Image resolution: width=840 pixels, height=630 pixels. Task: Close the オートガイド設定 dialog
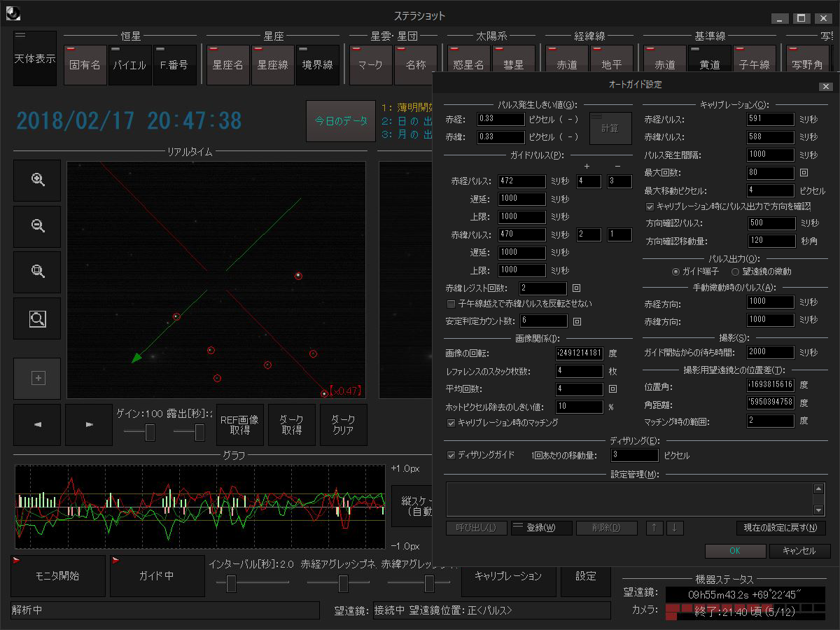tap(825, 86)
